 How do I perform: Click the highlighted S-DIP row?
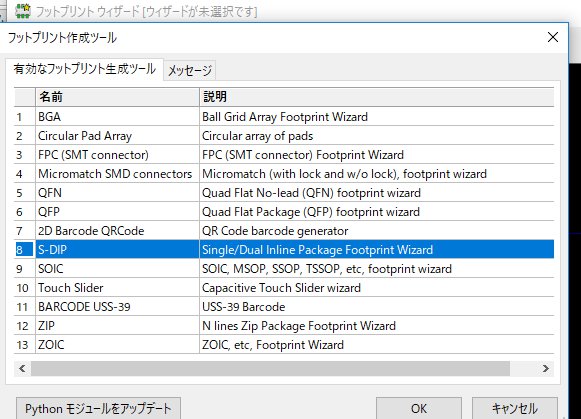pos(284,250)
